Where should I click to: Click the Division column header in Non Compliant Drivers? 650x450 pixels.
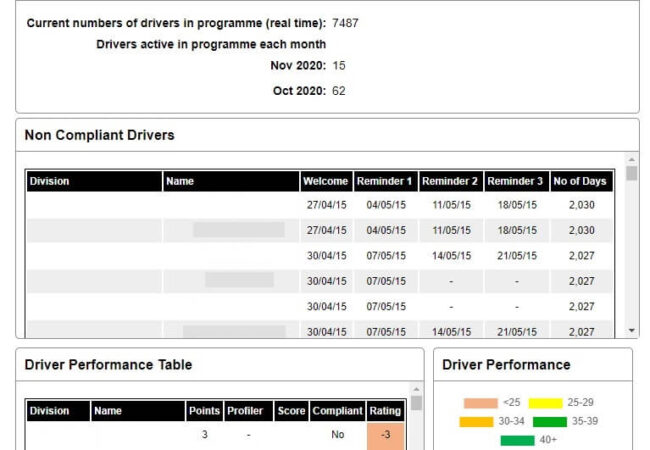pyautogui.click(x=94, y=181)
